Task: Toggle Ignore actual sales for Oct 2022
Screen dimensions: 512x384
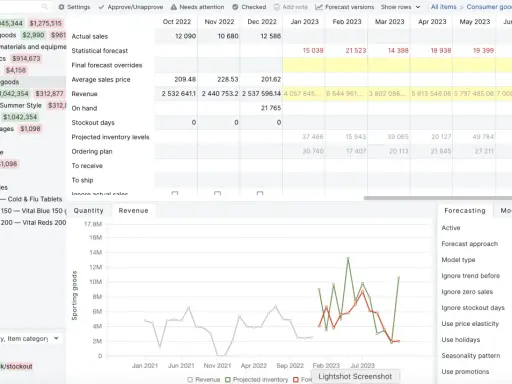Action: coord(175,193)
